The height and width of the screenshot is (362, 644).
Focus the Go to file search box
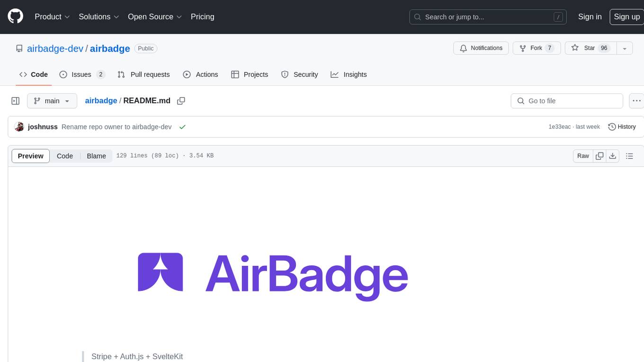click(x=567, y=101)
